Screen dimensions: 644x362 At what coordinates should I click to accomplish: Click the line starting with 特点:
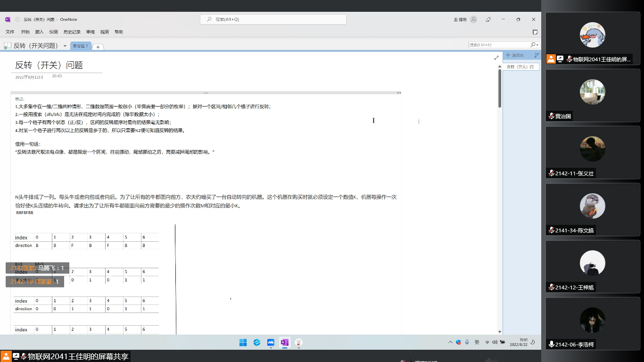click(x=19, y=99)
